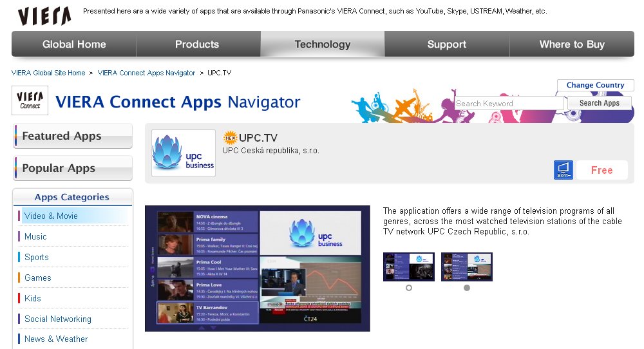Open the Where to Buy tab
Viewport: 644px width, 349px height.
(572, 44)
